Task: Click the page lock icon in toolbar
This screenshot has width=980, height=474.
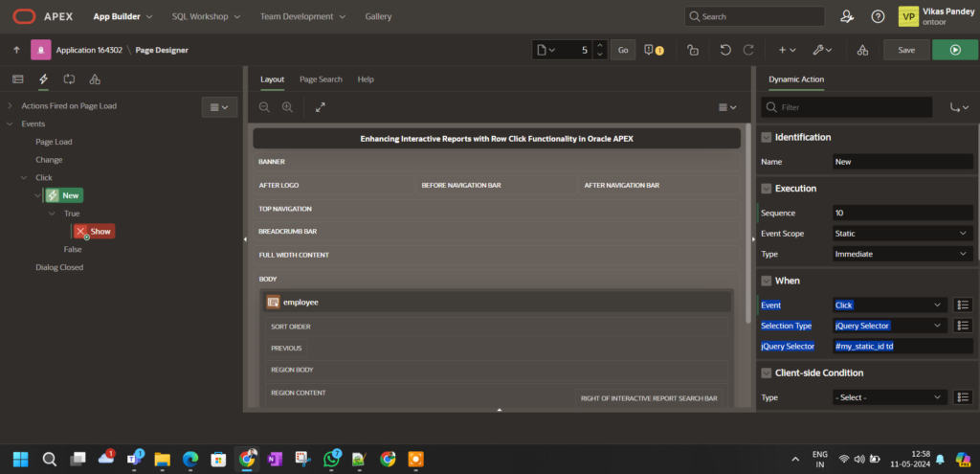Action: coord(692,50)
